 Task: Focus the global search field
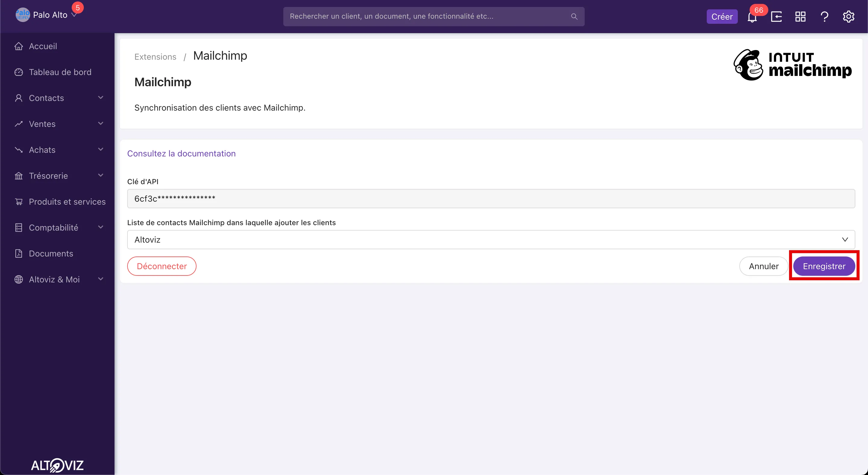point(434,17)
